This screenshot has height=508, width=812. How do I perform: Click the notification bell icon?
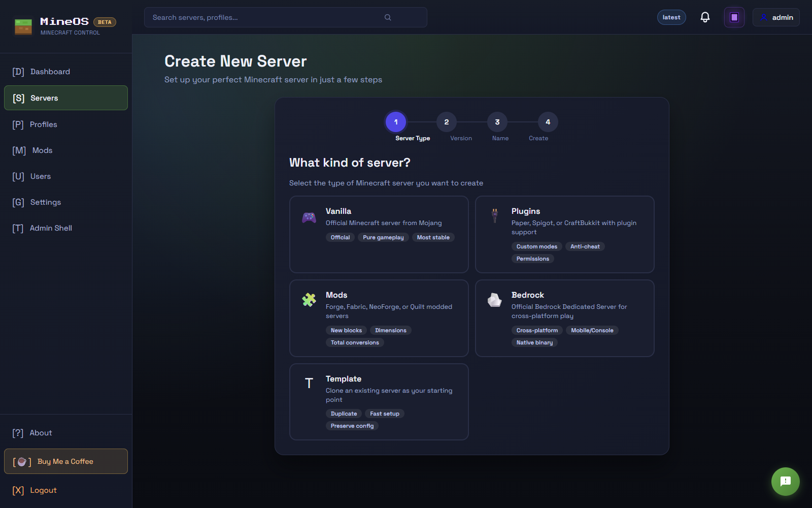704,17
